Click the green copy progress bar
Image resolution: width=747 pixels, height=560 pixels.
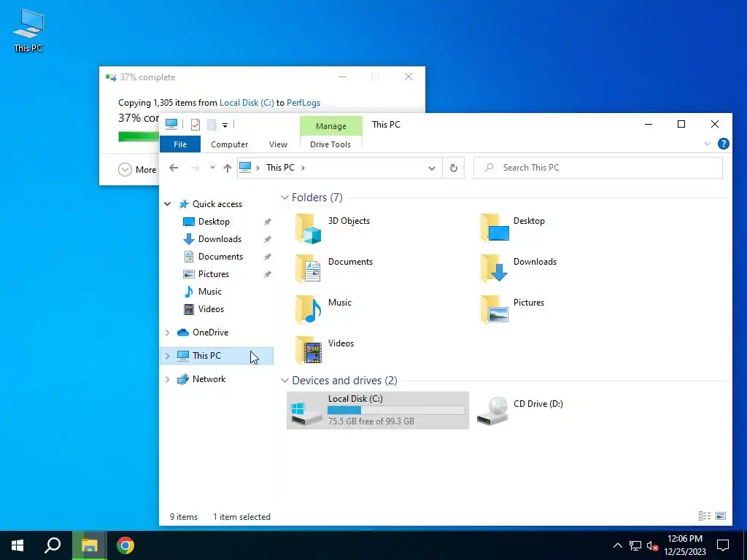tap(139, 136)
